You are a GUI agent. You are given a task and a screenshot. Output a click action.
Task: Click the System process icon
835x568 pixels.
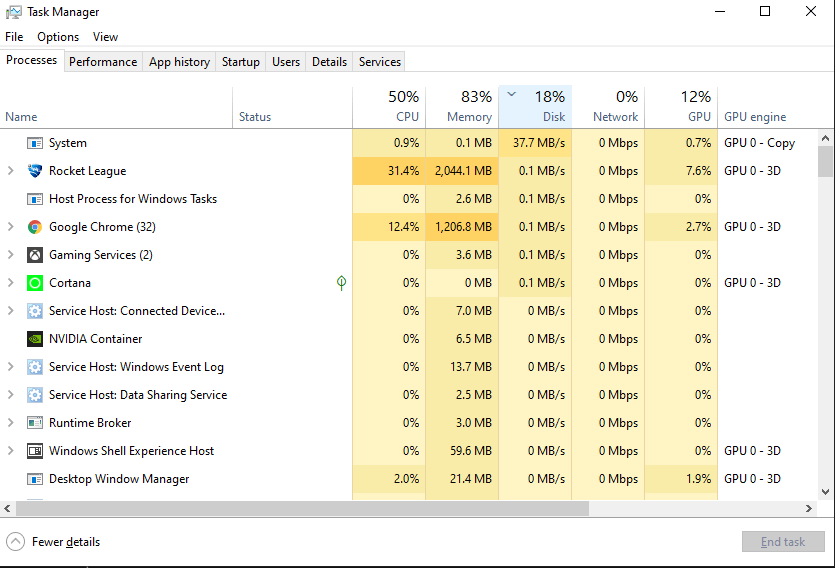pyautogui.click(x=35, y=143)
